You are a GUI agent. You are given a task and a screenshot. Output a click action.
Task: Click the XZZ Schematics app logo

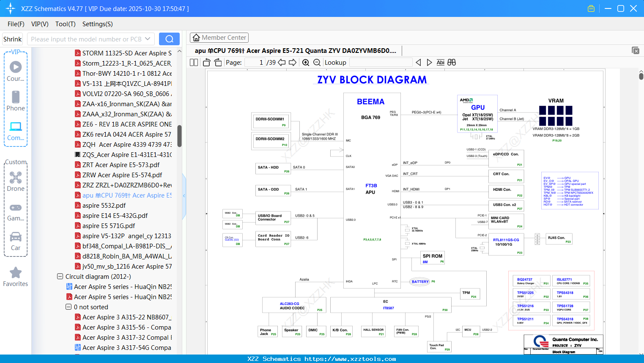tap(11, 8)
